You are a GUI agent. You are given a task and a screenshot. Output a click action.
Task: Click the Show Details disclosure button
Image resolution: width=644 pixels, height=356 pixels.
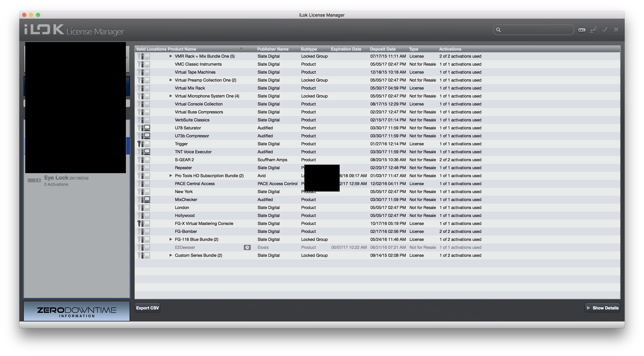[x=602, y=308]
